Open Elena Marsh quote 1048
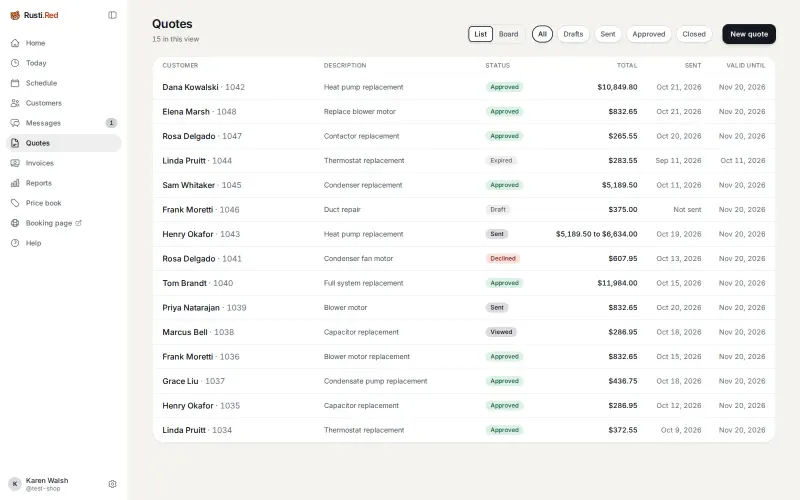The height and width of the screenshot is (500, 800). tap(464, 112)
